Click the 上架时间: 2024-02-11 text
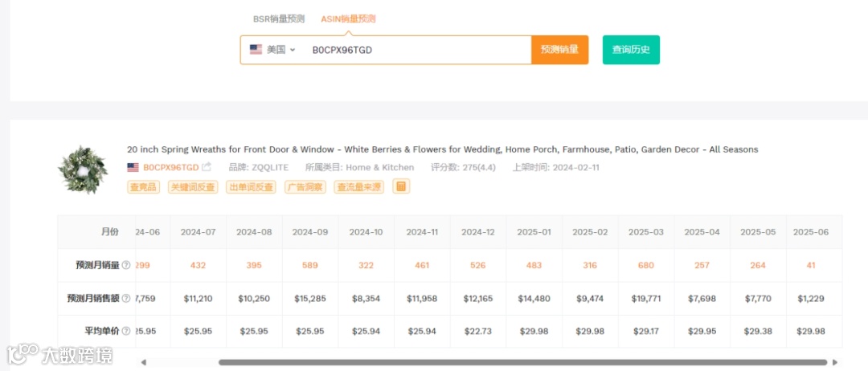Image resolution: width=868 pixels, height=371 pixels. tap(556, 167)
